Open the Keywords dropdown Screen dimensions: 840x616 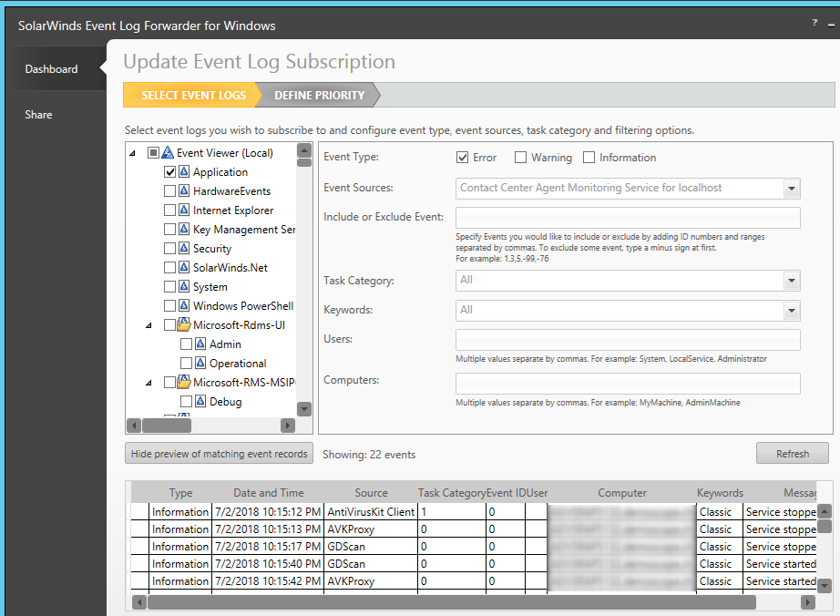click(791, 311)
